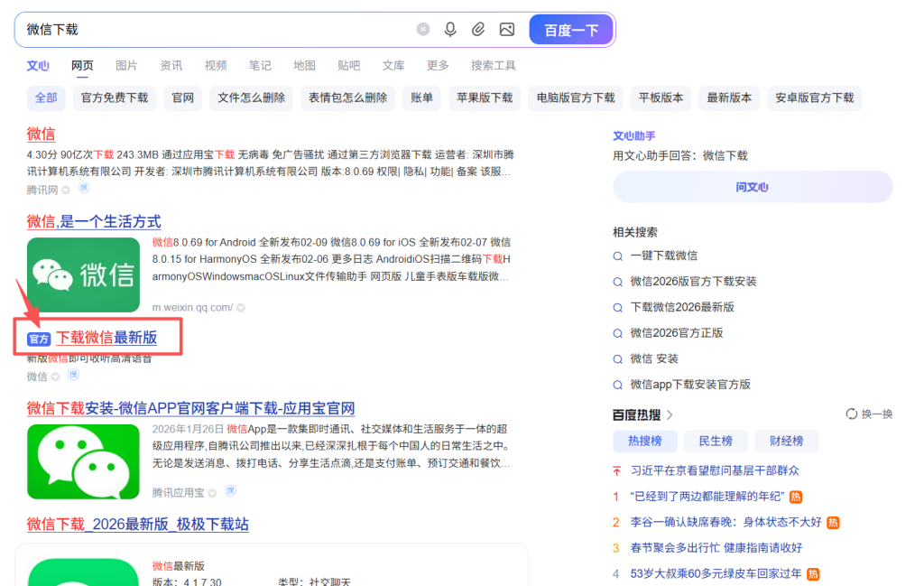
Task: Click the rising-top icon before 习近平 headline
Action: point(616,471)
